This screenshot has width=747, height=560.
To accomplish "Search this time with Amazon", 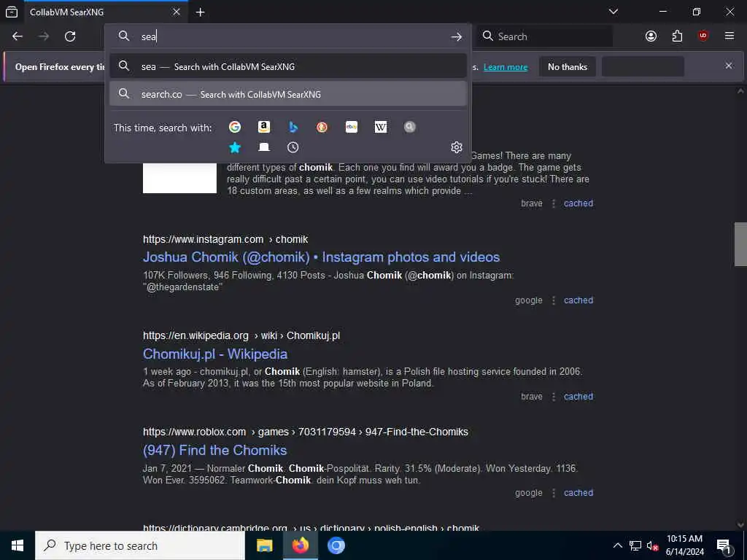I will [x=264, y=127].
